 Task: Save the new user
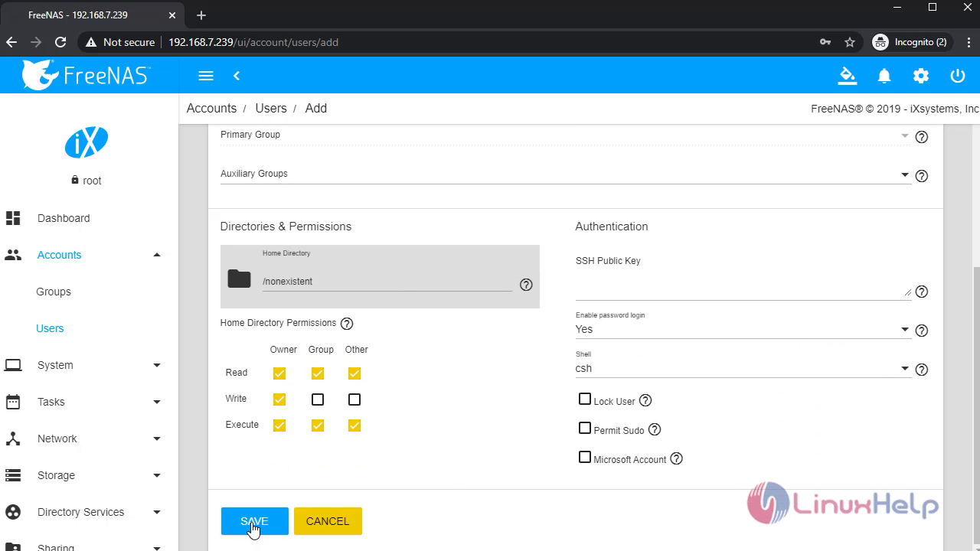(x=255, y=521)
